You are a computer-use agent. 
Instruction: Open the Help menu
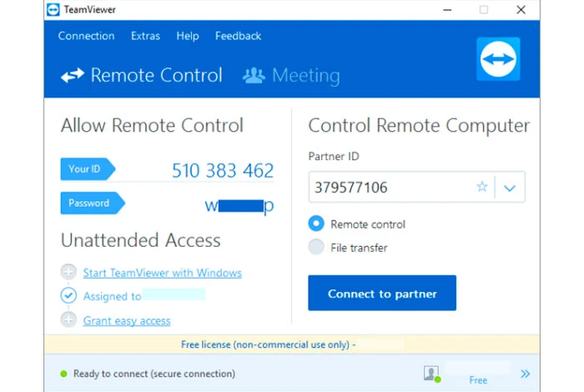(188, 36)
